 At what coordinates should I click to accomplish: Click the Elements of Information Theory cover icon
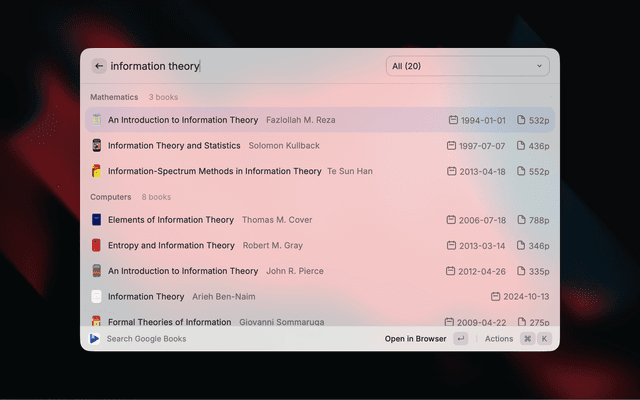click(97, 220)
